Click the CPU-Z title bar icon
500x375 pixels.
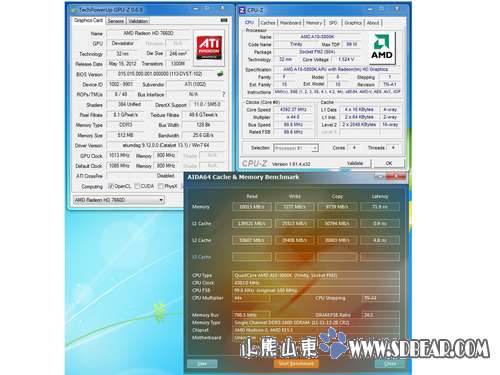coord(242,10)
